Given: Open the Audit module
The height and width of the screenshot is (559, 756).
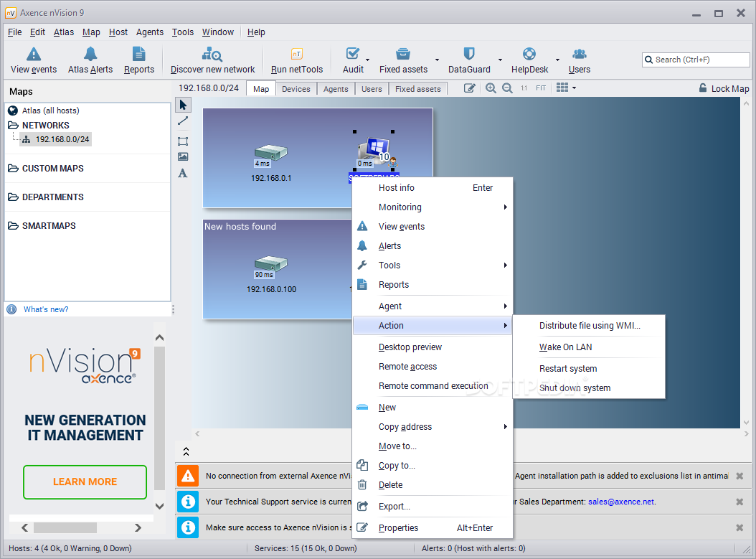Looking at the screenshot, I should (x=353, y=60).
